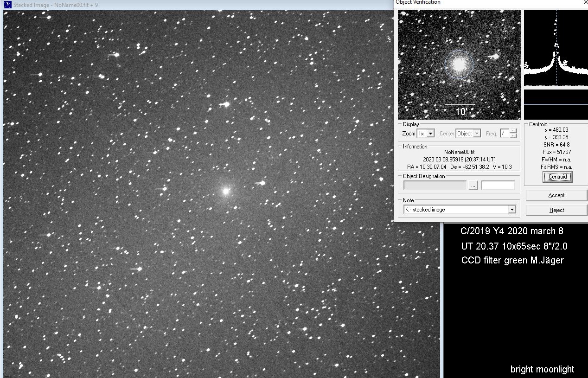Click the small designation field beside the browse button
Screen dimensions: 588x378
click(x=498, y=185)
